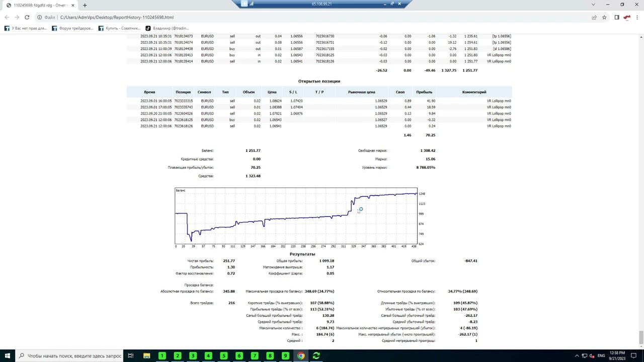Open Chrome three-dot menu
Image resolution: width=644 pixels, height=362 pixels.
tap(637, 17)
